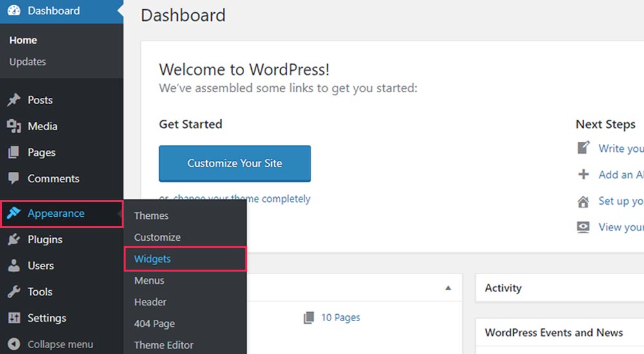The height and width of the screenshot is (354, 644).
Task: Collapse the panel using the triangle toggle
Action: (x=448, y=288)
